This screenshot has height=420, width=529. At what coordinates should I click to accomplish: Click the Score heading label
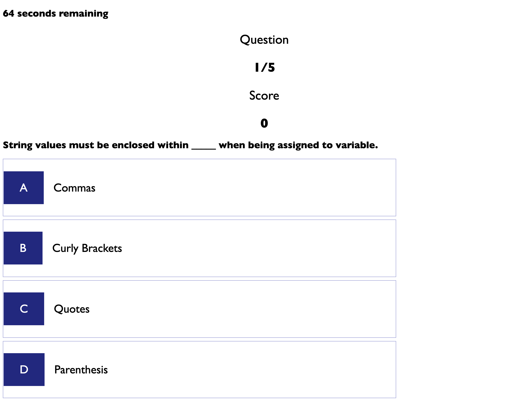[x=264, y=95]
